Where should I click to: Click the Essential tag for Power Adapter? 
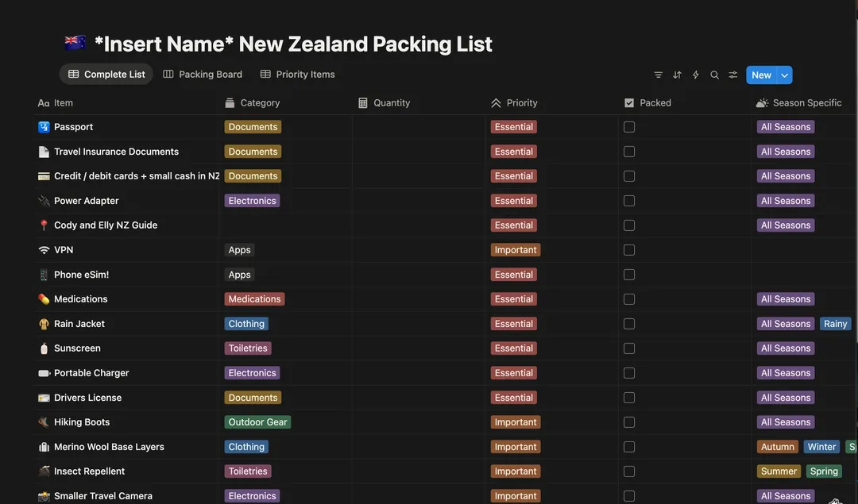tap(514, 201)
